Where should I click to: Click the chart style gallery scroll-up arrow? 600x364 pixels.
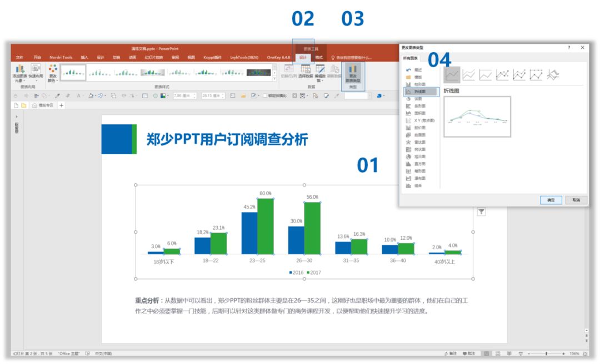pos(274,67)
